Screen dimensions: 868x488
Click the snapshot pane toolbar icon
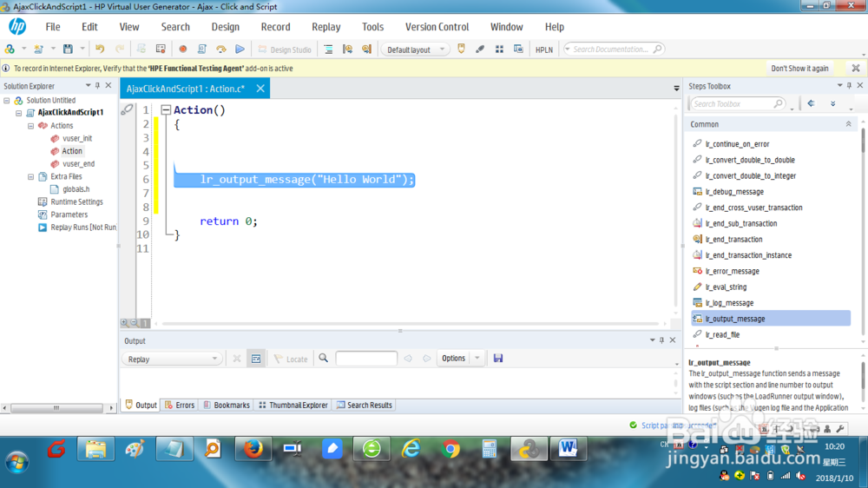coord(518,49)
